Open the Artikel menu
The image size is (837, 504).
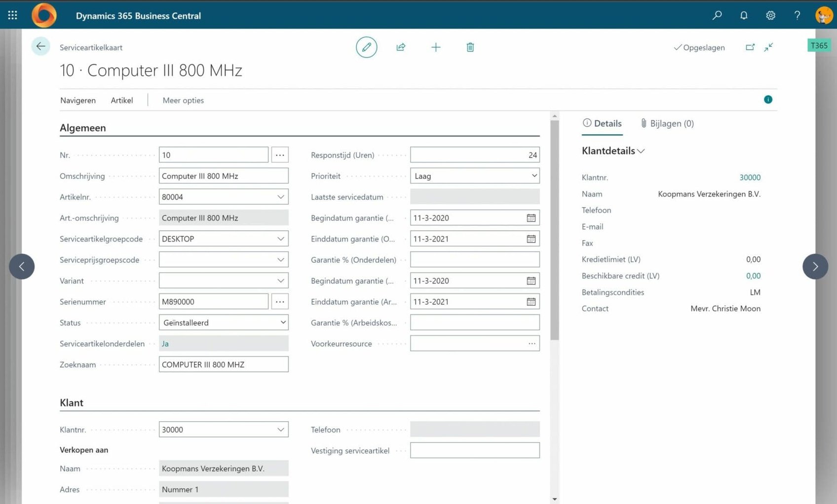(122, 100)
